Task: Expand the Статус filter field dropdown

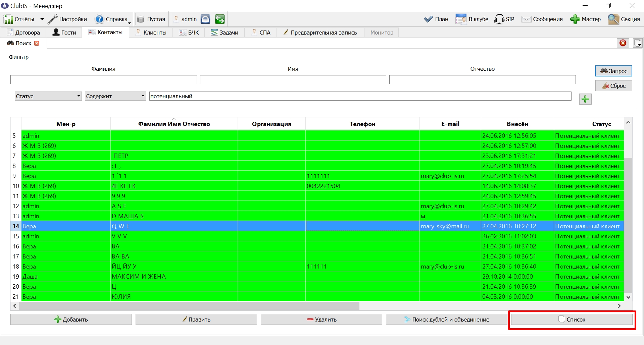Action: pos(79,96)
